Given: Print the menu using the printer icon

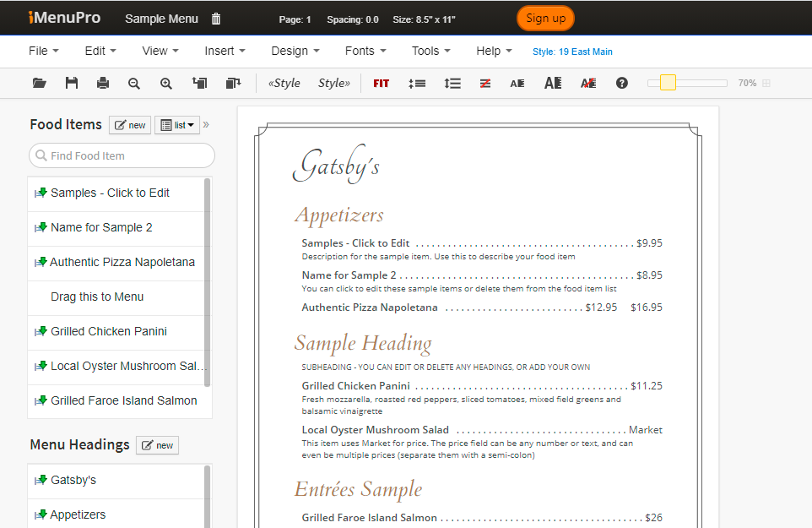Looking at the screenshot, I should [x=102, y=83].
